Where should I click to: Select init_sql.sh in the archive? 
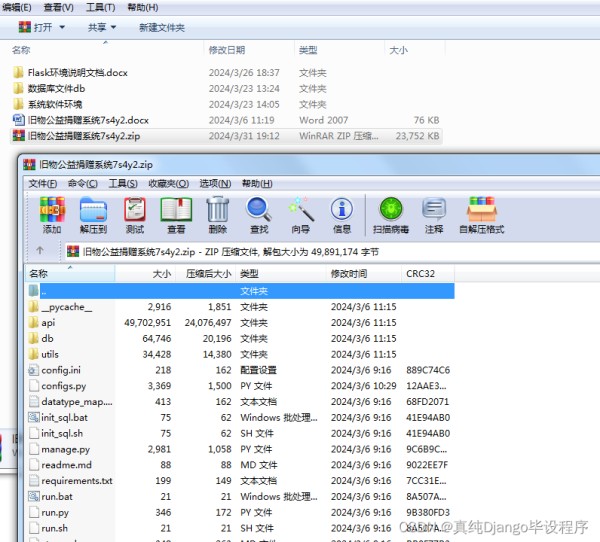coord(241,433)
